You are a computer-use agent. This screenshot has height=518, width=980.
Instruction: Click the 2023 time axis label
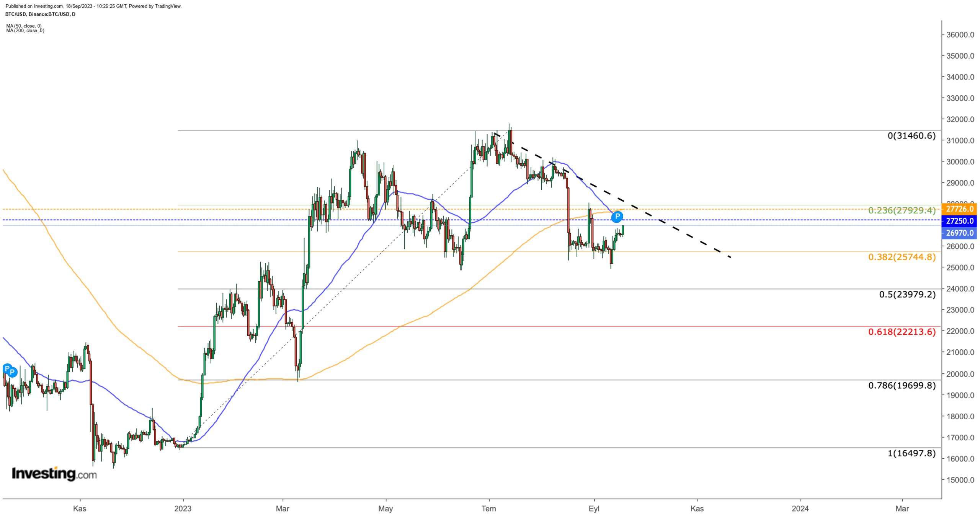click(x=183, y=508)
